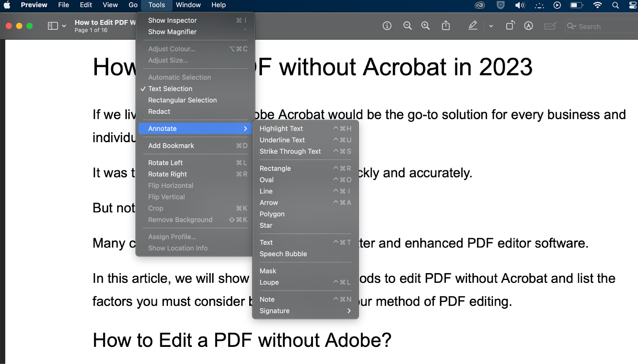Click the Search field in the toolbar
This screenshot has width=638, height=364.
pos(598,26)
